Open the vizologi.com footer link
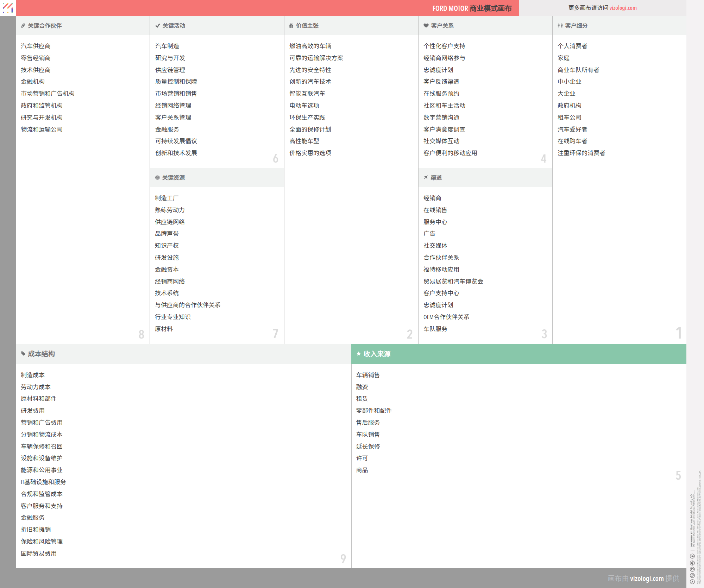 [647, 578]
